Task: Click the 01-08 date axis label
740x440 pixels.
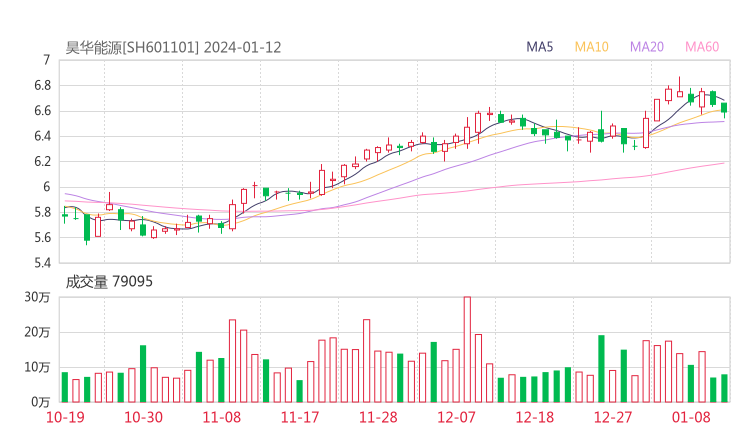Action: point(691,417)
